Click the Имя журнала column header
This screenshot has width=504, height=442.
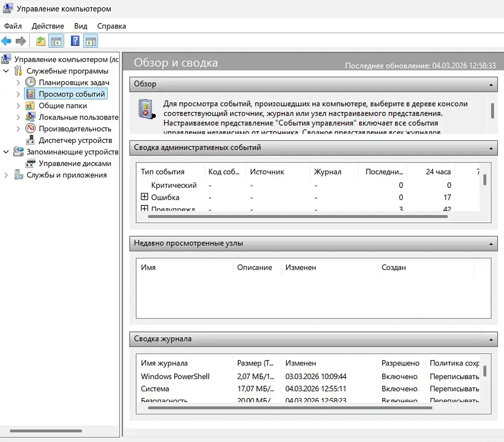tap(164, 363)
